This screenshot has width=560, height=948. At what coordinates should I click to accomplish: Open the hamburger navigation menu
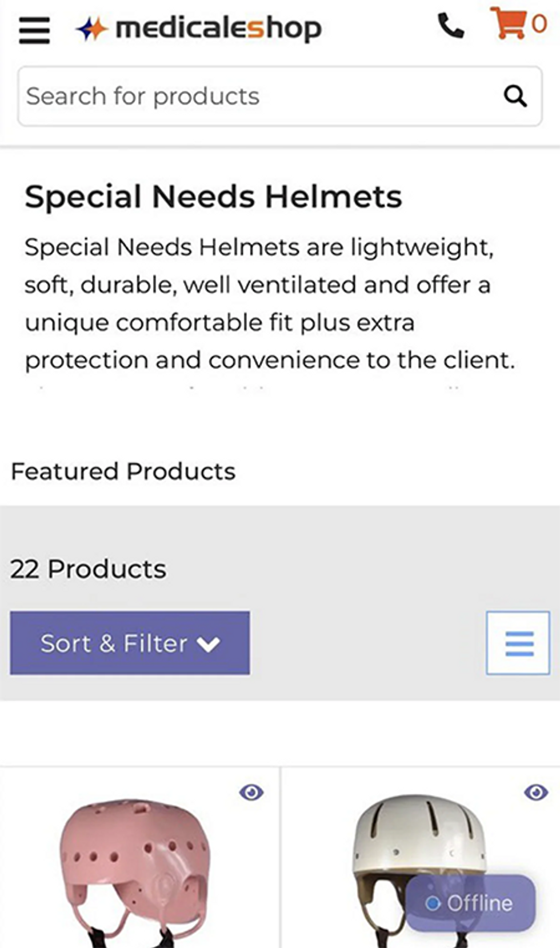(x=34, y=29)
